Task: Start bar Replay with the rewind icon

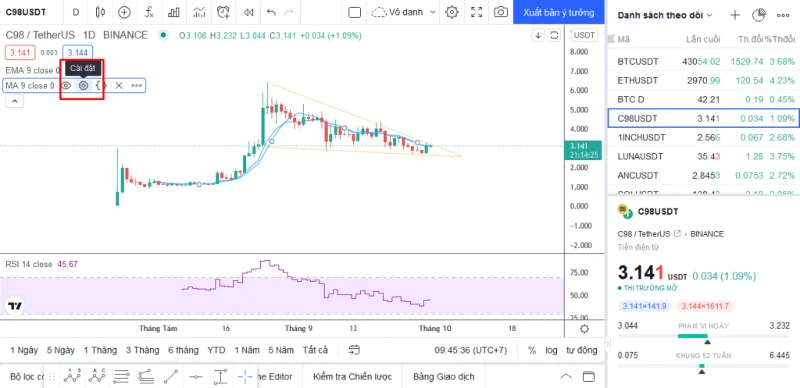Action: pyautogui.click(x=248, y=12)
